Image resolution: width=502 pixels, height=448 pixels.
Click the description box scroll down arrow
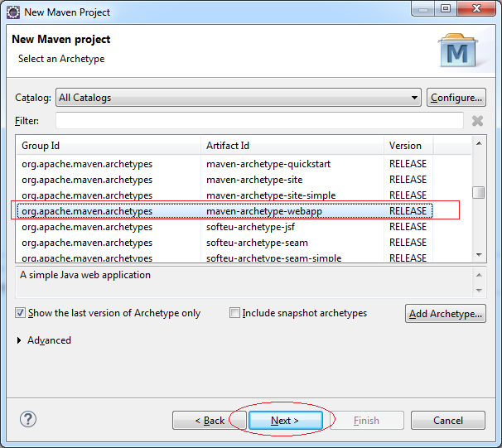pyautogui.click(x=479, y=290)
